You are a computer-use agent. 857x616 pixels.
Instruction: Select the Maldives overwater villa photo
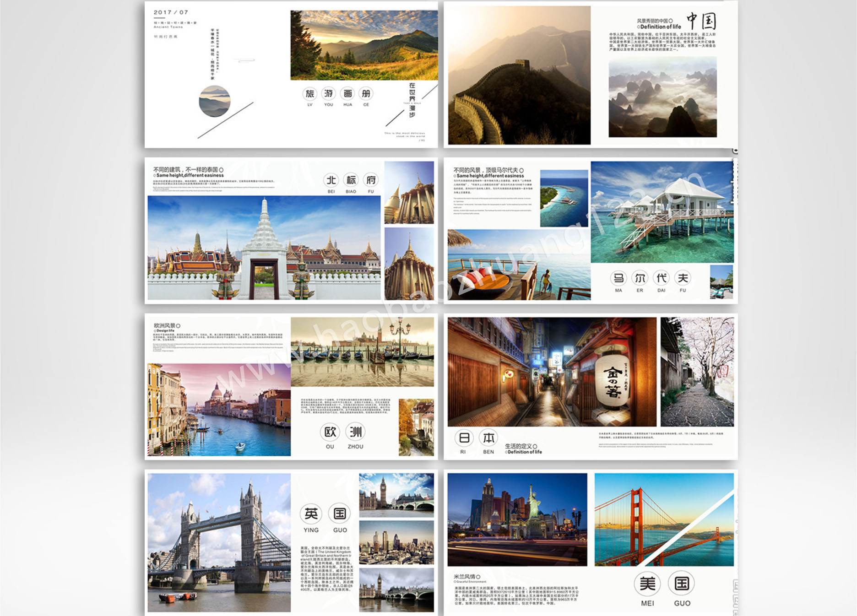(662, 212)
